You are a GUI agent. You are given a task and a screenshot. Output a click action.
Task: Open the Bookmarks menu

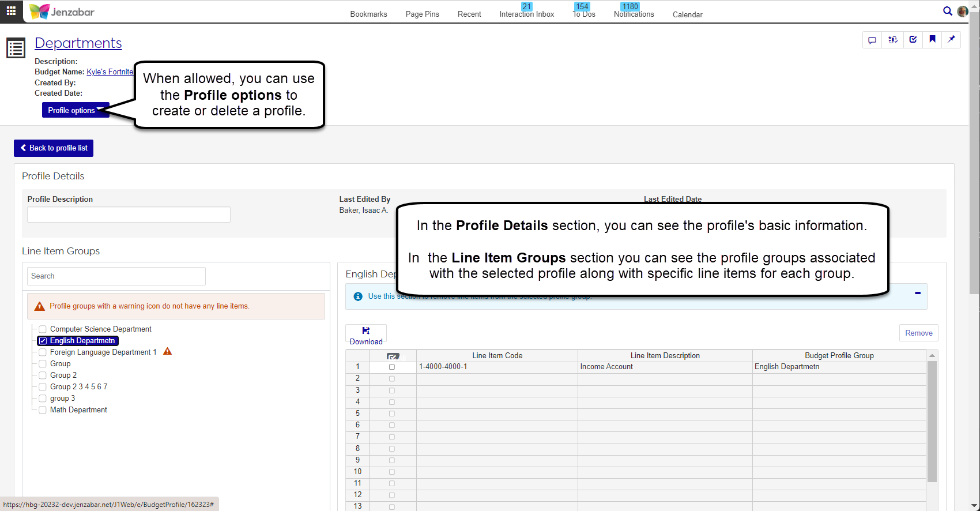368,14
